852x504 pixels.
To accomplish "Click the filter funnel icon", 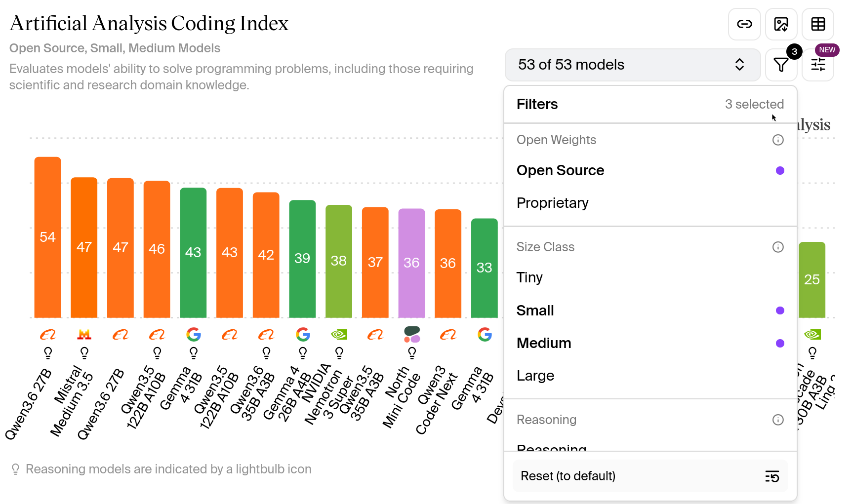I will (x=781, y=65).
